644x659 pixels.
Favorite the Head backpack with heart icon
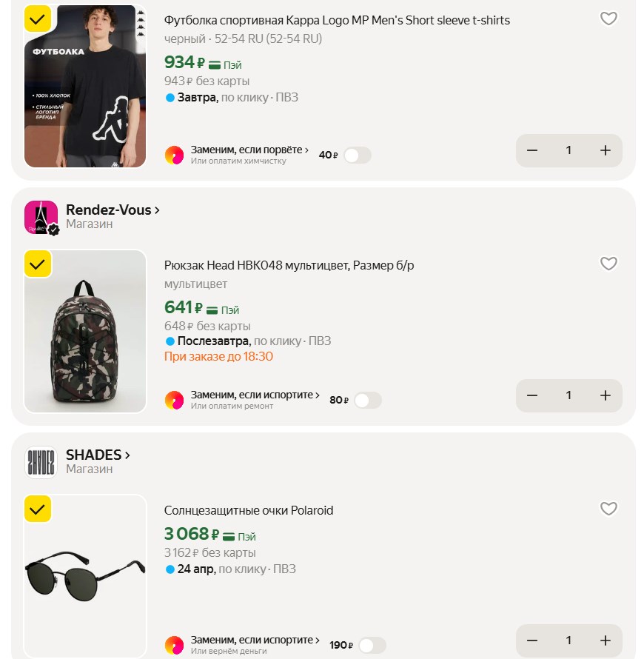608,264
